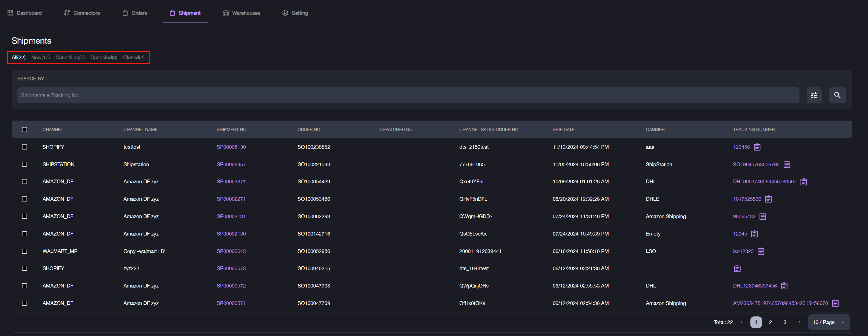Image resolution: width=868 pixels, height=336 pixels.
Task: Select checkbox for WALMART_MP shipment row
Action: [25, 251]
